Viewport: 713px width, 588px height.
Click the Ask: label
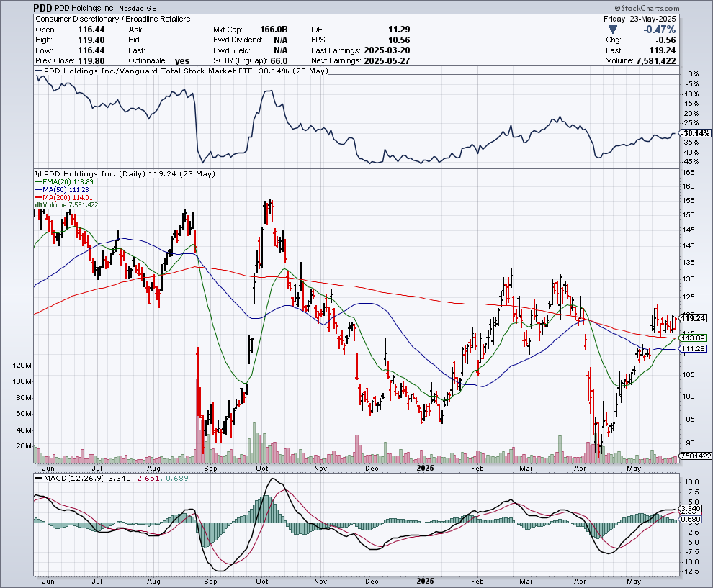[136, 30]
